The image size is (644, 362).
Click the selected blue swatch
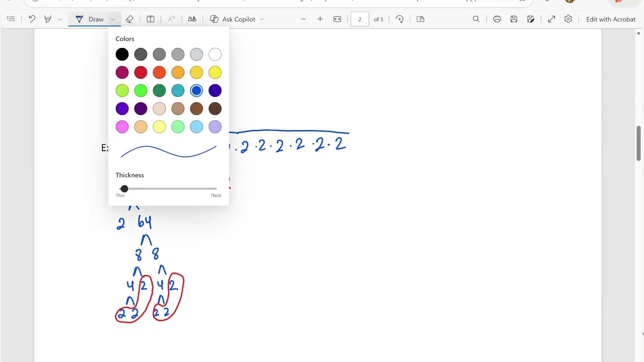point(196,90)
